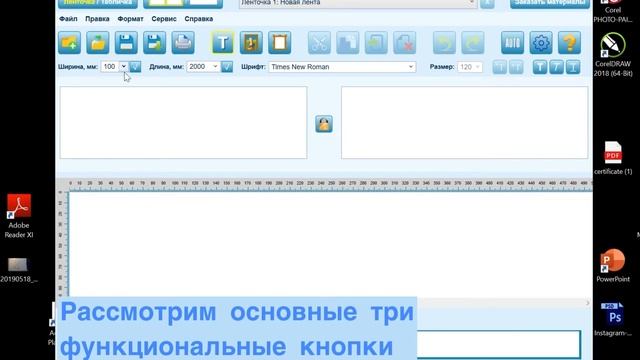Screen dimensions: 640x360
Task: Click the horizontal millimeter ruler
Action: click(x=330, y=184)
